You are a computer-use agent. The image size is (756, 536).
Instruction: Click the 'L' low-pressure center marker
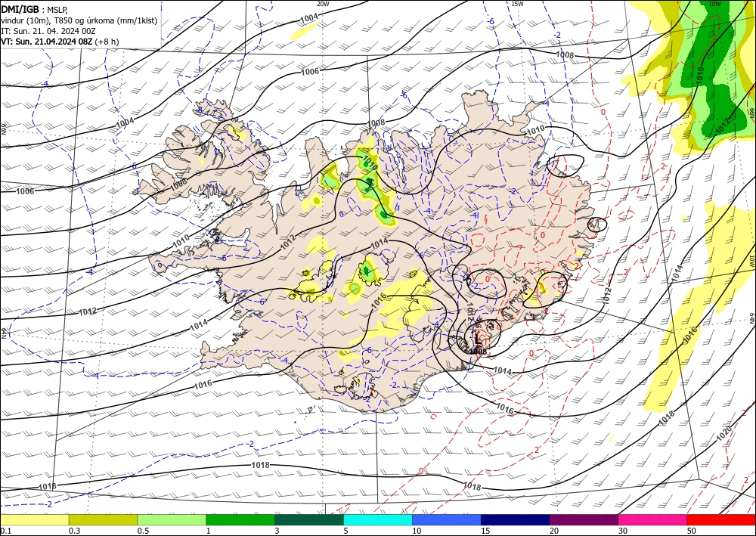pyautogui.click(x=477, y=339)
